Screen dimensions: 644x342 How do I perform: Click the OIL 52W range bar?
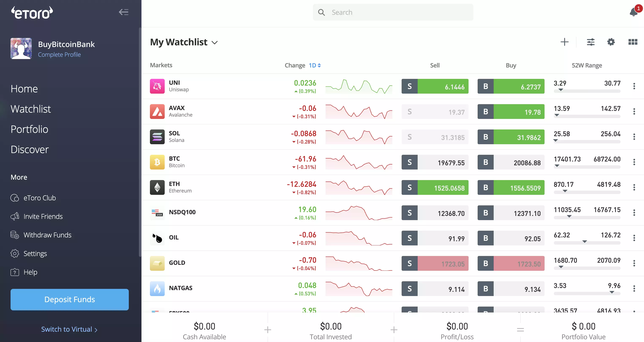[587, 242]
